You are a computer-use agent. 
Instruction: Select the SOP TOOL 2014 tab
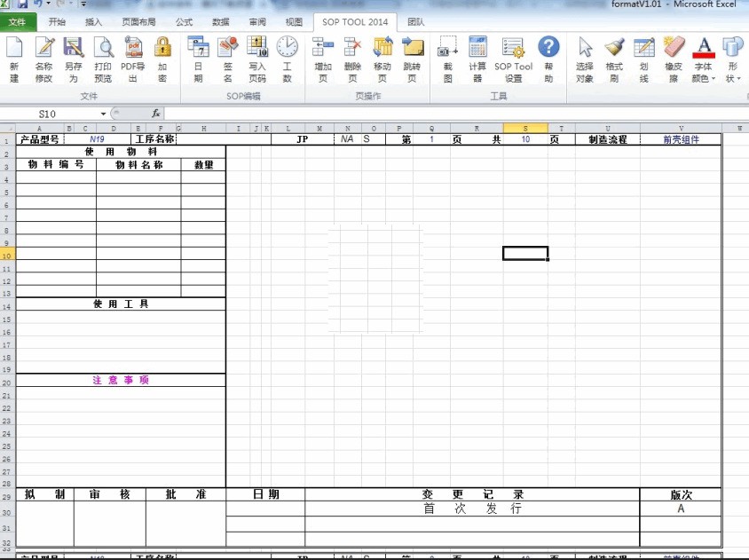[x=355, y=22]
